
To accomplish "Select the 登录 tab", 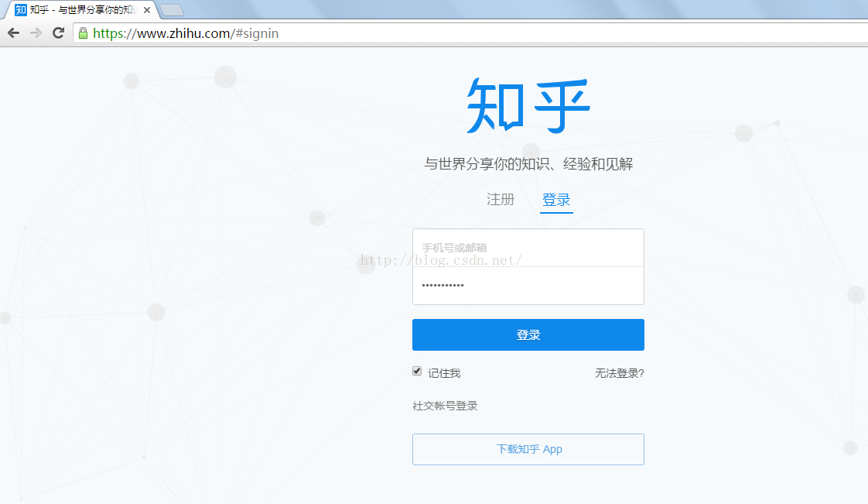I will coord(555,199).
